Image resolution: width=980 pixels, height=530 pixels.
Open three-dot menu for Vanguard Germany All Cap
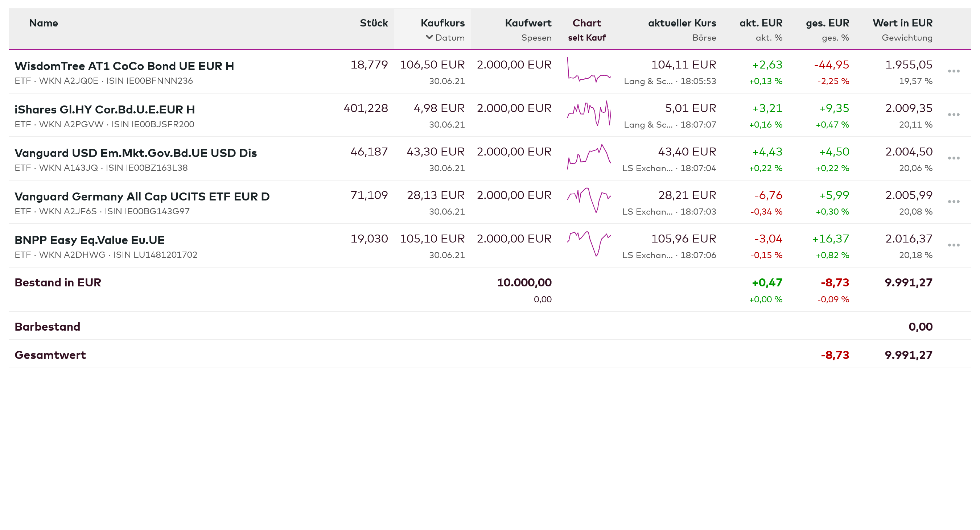click(954, 202)
